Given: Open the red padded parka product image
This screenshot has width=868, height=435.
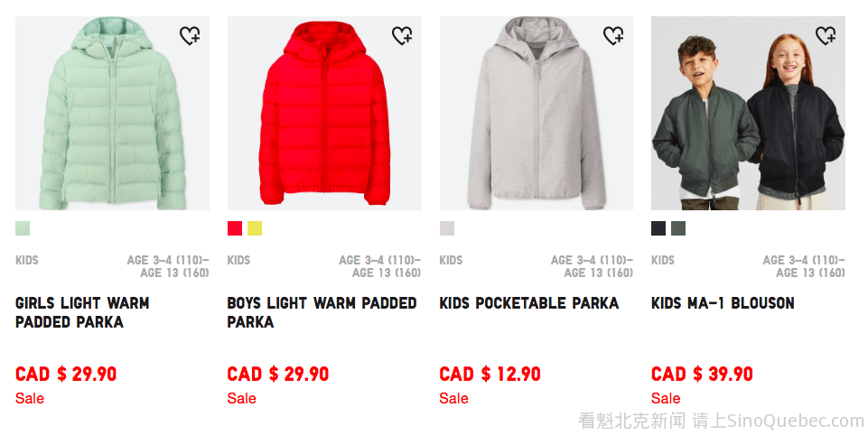Looking at the screenshot, I should 324,113.
